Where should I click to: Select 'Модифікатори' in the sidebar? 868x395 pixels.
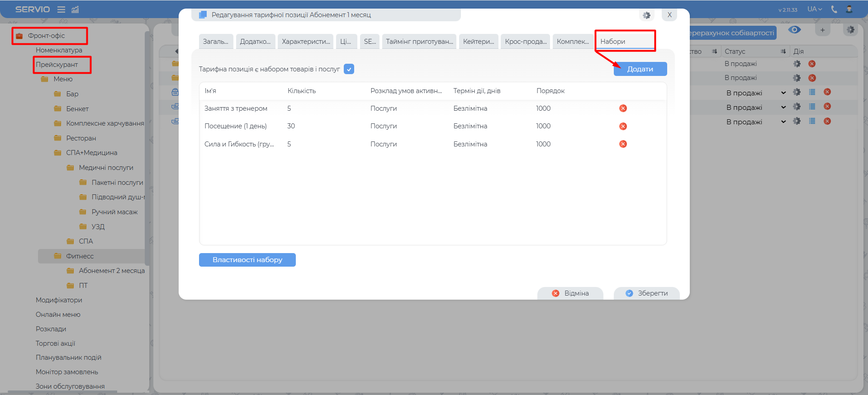(x=59, y=300)
